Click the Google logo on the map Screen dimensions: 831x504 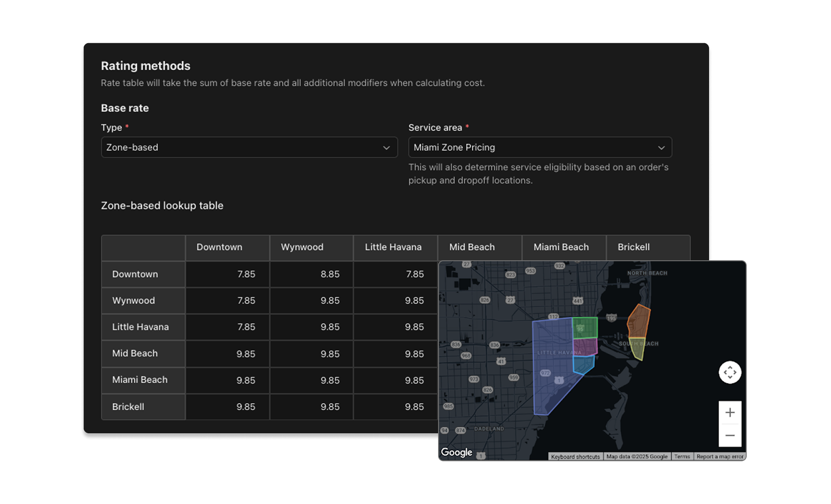tap(456, 452)
